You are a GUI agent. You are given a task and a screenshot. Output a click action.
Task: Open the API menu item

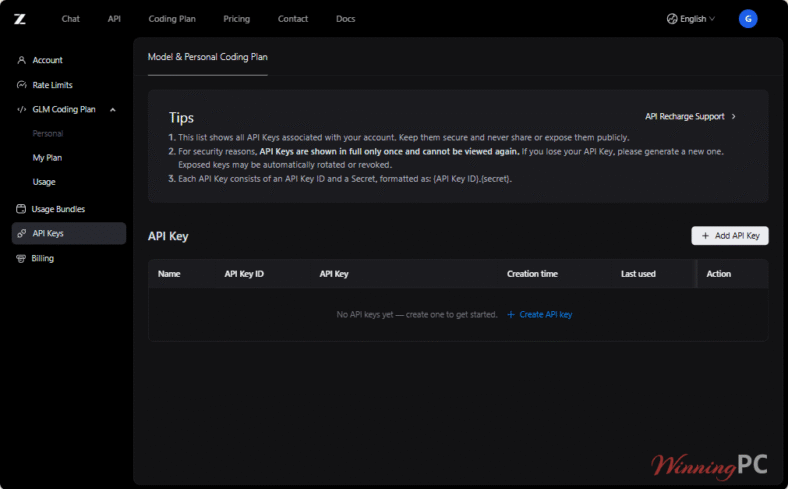tap(114, 19)
